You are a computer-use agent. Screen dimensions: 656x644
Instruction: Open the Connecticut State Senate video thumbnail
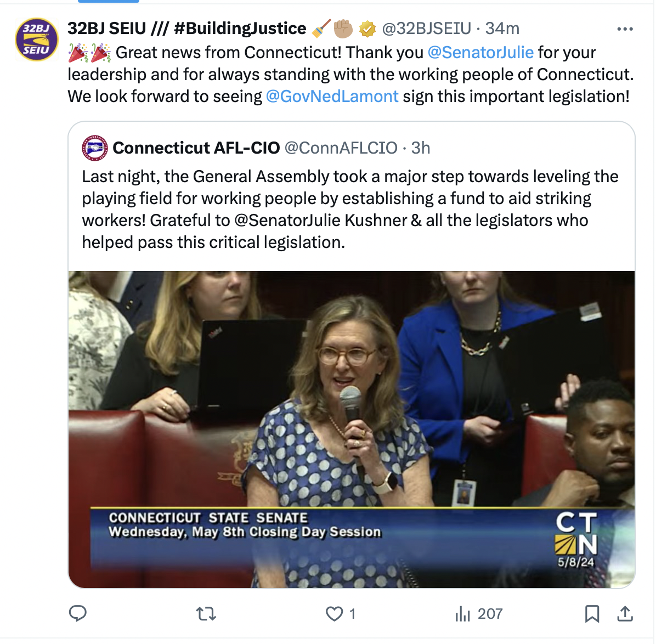352,429
